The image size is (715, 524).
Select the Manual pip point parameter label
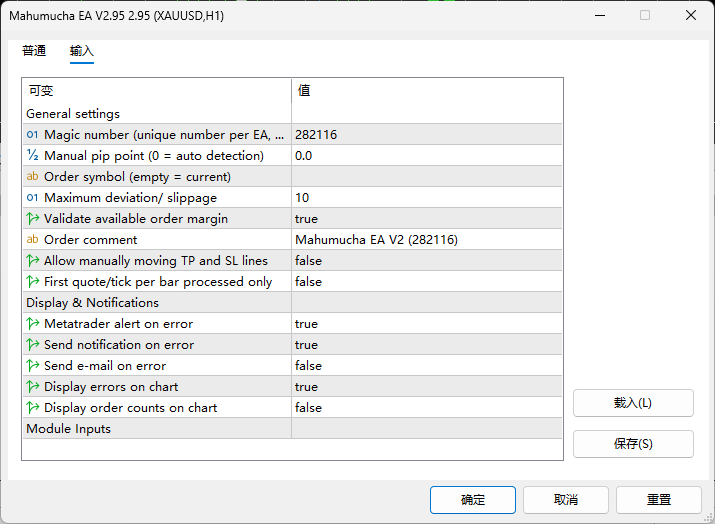[x=154, y=156]
